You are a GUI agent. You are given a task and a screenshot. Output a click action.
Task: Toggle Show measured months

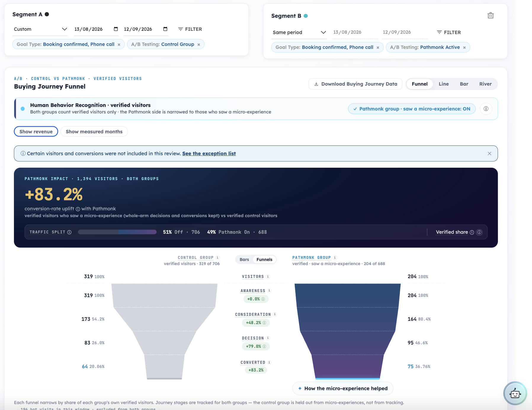[94, 132]
